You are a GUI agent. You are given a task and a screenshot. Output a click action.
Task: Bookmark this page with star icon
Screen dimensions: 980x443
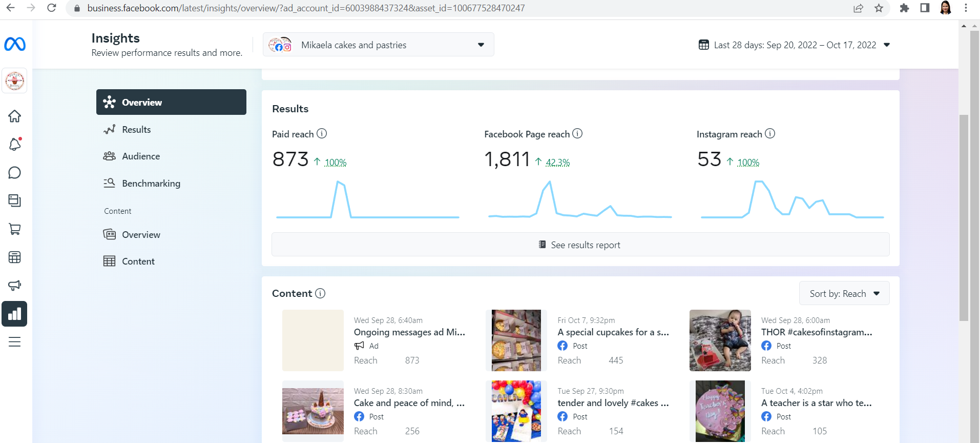click(879, 8)
